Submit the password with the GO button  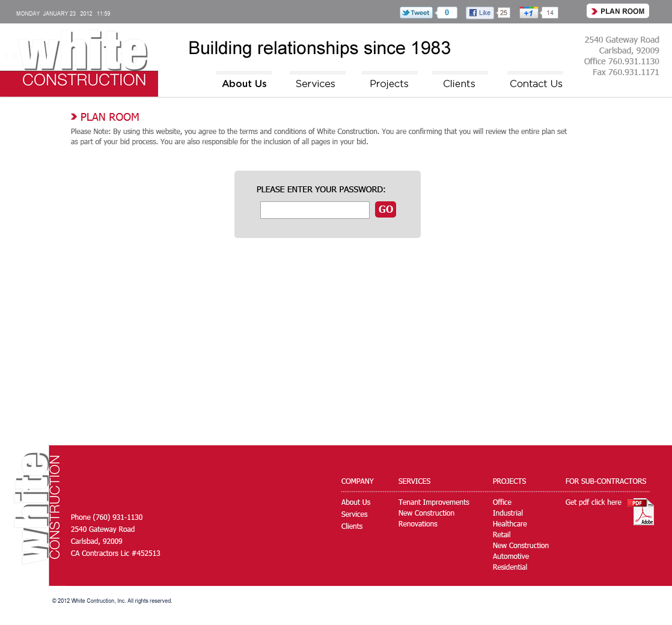(385, 210)
